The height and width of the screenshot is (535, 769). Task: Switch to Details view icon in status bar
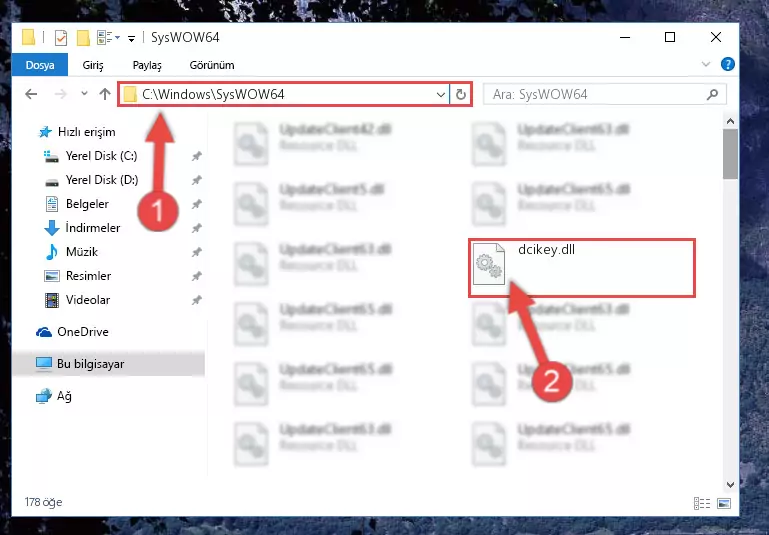coord(702,503)
